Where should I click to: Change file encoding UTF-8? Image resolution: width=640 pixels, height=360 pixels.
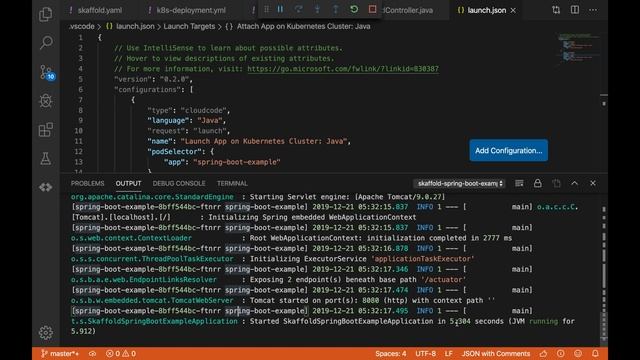click(425, 353)
